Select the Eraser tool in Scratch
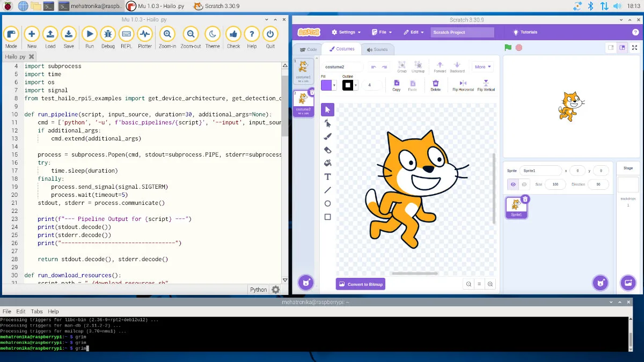The width and height of the screenshot is (644, 362). pyautogui.click(x=328, y=150)
